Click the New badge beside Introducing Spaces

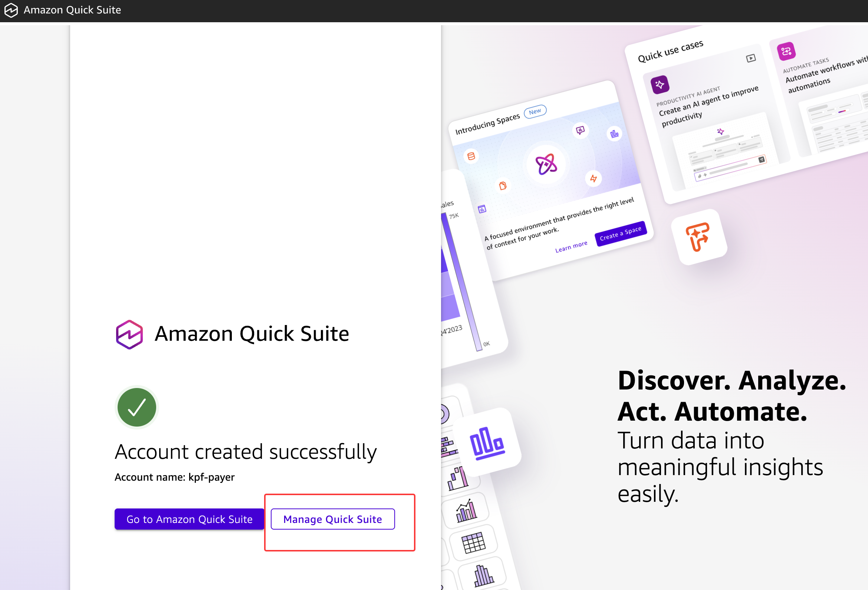pyautogui.click(x=535, y=112)
